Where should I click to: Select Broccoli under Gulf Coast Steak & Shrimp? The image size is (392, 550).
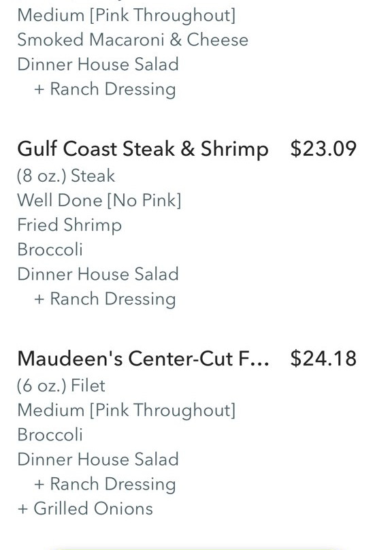(x=50, y=249)
